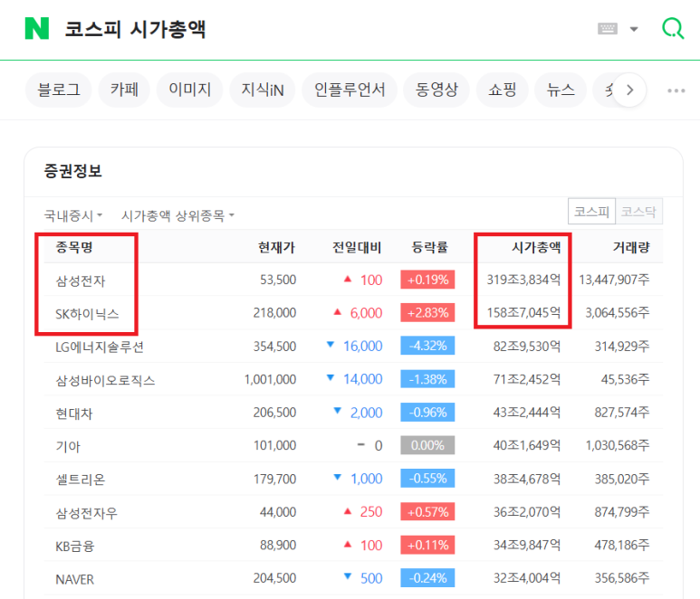Switch to the 블로그 tab
Screen dimensions: 700x599
click(59, 90)
